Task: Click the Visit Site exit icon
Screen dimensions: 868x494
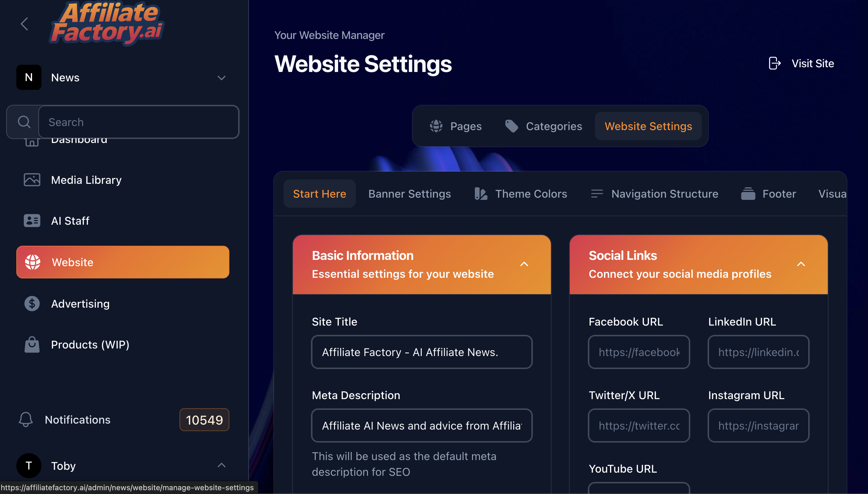Action: coord(774,63)
